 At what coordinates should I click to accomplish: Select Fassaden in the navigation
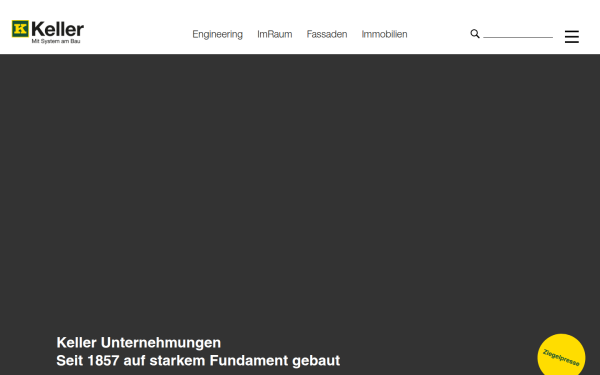(327, 34)
